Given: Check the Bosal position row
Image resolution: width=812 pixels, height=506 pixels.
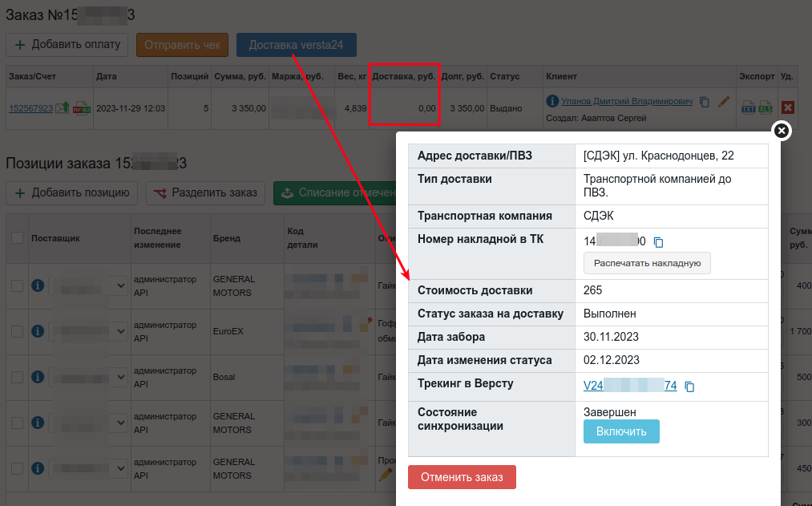Looking at the screenshot, I should coord(17,377).
